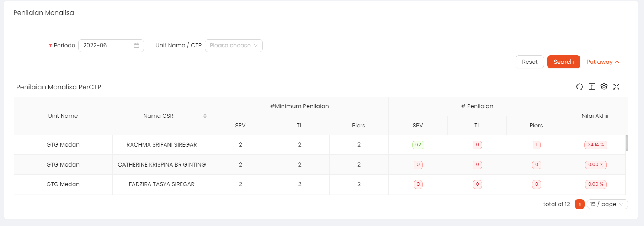The width and height of the screenshot is (644, 226).
Task: Adjust table row density using the height icon
Action: 592,86
